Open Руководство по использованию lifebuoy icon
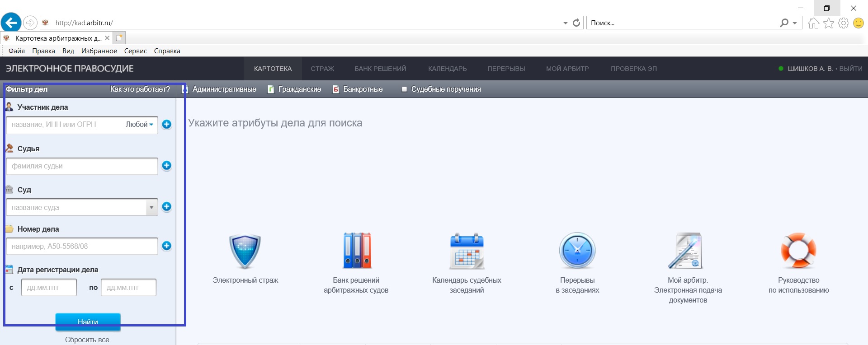 (x=798, y=251)
